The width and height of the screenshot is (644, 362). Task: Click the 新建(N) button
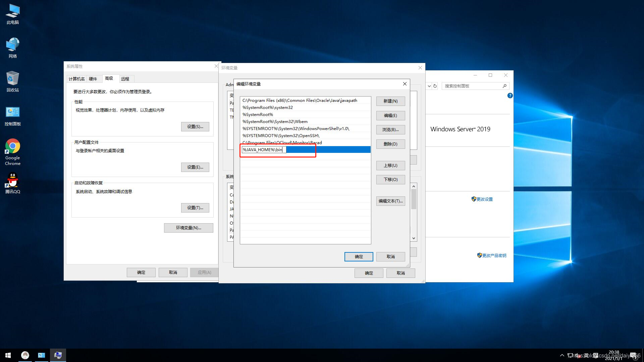tap(390, 101)
